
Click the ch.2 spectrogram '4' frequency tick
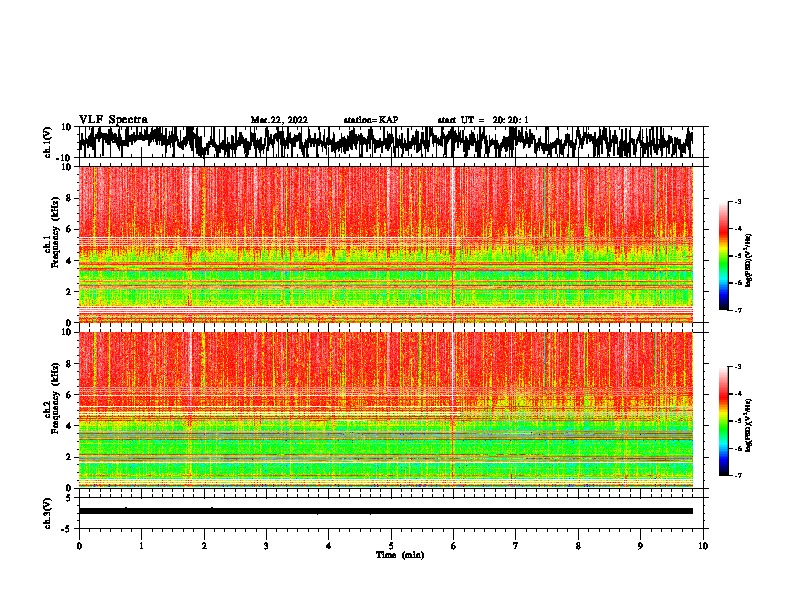(x=69, y=426)
